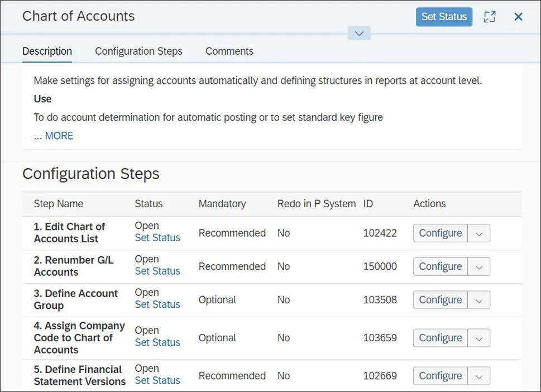This screenshot has height=392, width=541.
Task: Click the blue Set Status button
Action: click(444, 17)
